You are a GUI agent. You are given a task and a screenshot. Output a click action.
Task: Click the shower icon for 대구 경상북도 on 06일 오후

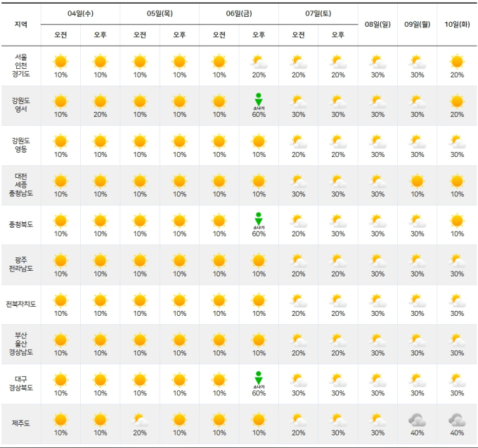point(259,380)
